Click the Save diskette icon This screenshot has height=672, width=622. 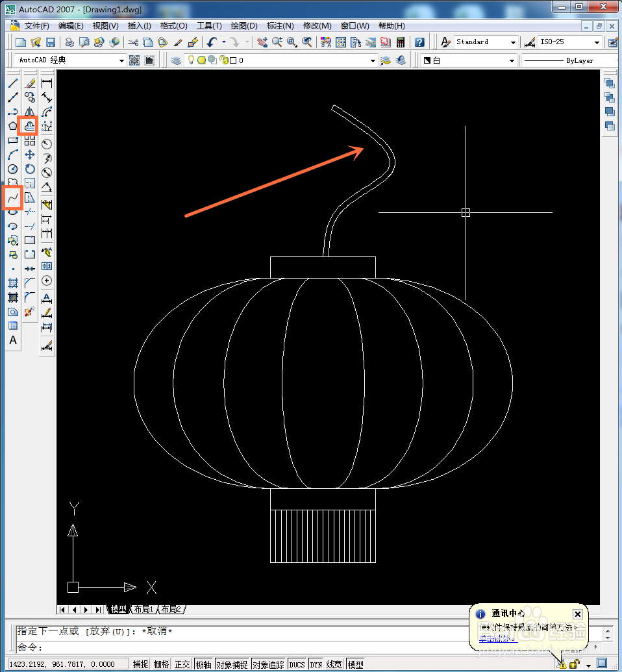[x=51, y=42]
